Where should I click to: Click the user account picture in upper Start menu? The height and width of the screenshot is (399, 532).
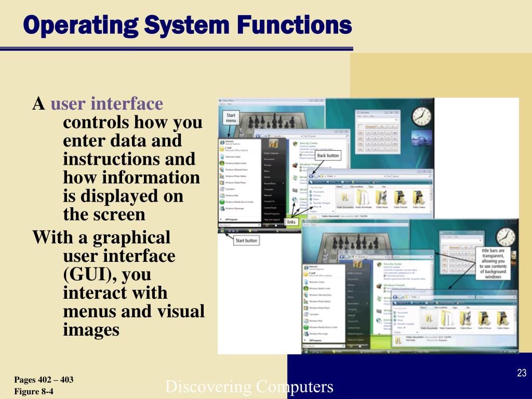click(273, 143)
